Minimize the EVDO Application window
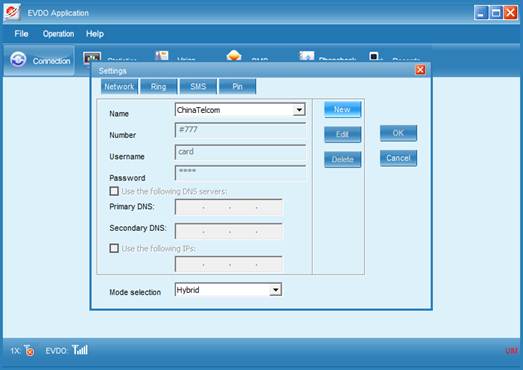523x370 pixels. tap(481, 13)
